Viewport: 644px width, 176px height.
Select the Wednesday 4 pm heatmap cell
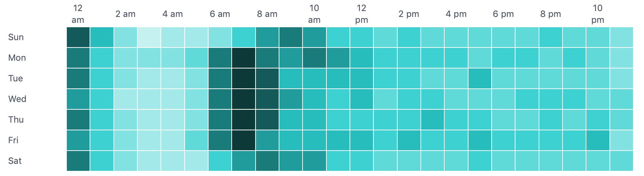[456, 99]
